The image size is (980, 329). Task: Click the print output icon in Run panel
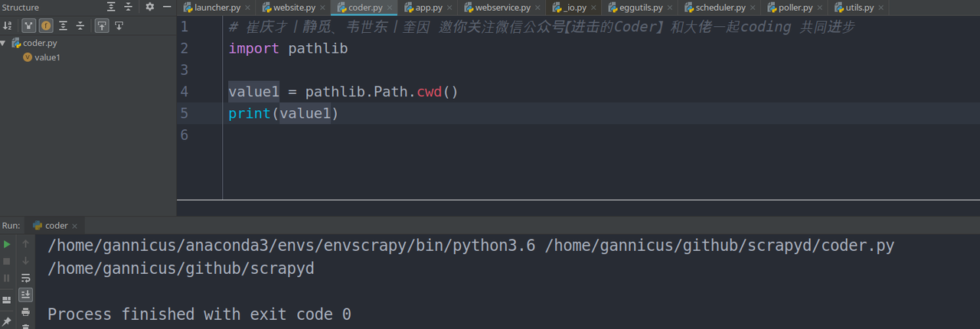coord(25,312)
